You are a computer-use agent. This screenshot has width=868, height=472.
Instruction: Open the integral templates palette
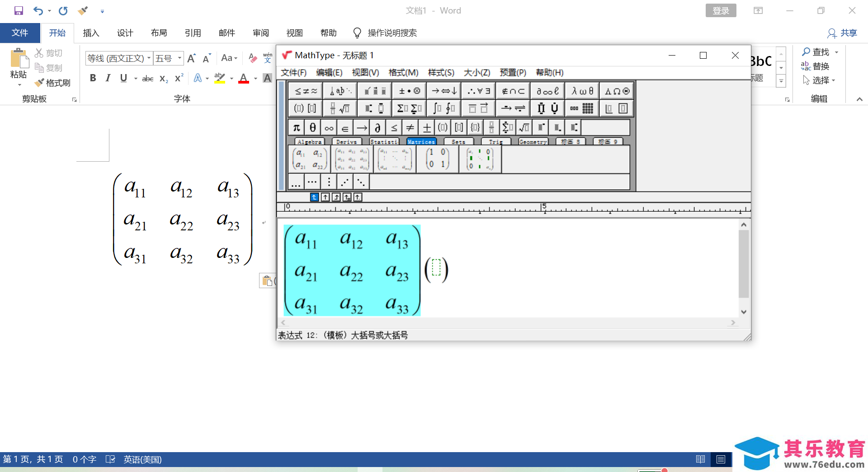click(x=444, y=108)
